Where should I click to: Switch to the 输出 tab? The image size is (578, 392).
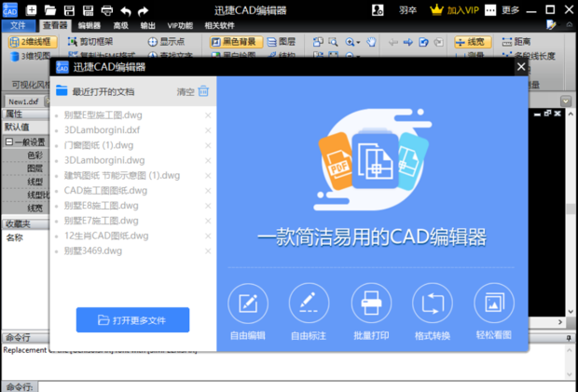pyautogui.click(x=147, y=25)
